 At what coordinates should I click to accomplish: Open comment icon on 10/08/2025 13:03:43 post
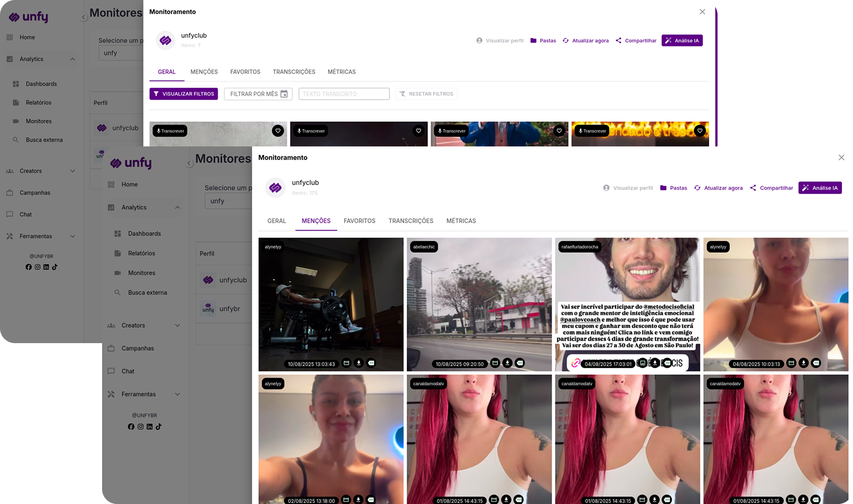371,363
